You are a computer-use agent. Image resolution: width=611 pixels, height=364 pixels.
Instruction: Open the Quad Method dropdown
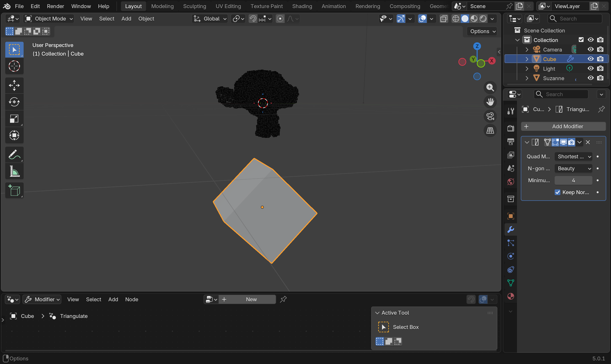[x=573, y=156]
